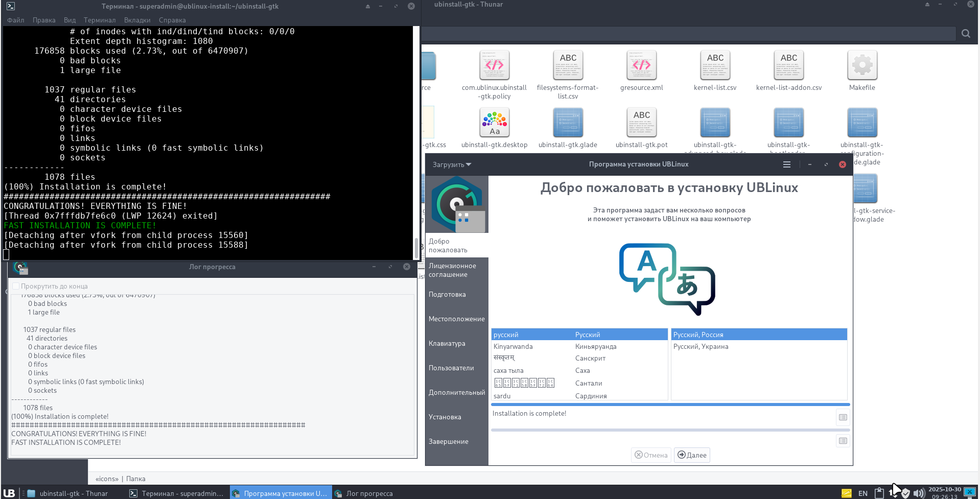This screenshot has width=980, height=499.
Task: Launch the screenshot tool from the panel
Action: 969,492
